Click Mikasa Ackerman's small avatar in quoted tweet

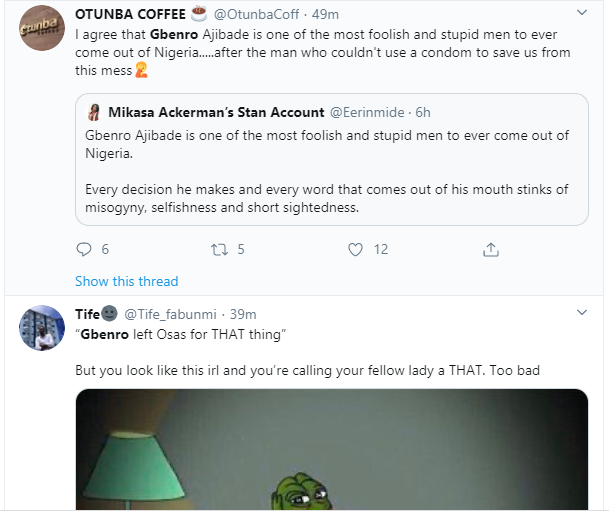coord(94,112)
